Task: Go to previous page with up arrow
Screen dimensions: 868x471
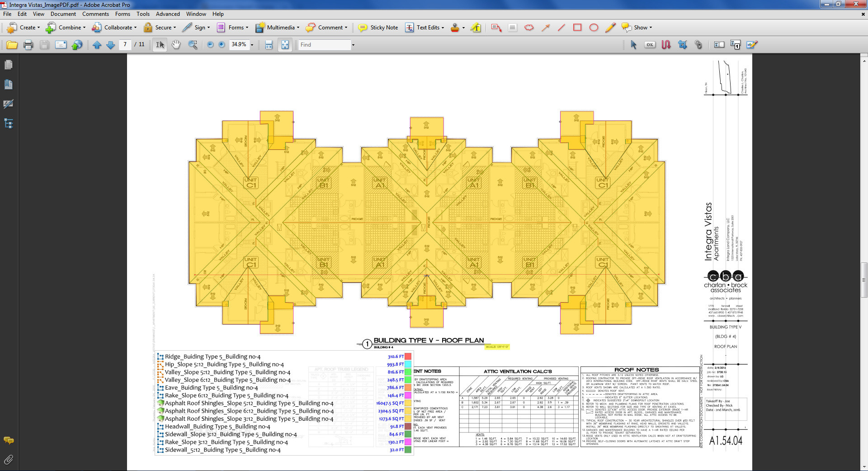Action: [x=97, y=45]
